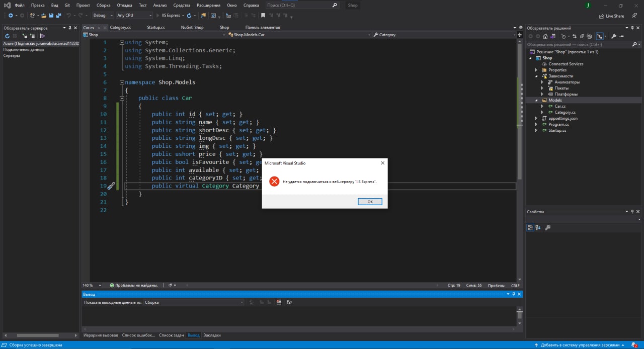
Task: Open the Расширения menu
Action: 208,5
